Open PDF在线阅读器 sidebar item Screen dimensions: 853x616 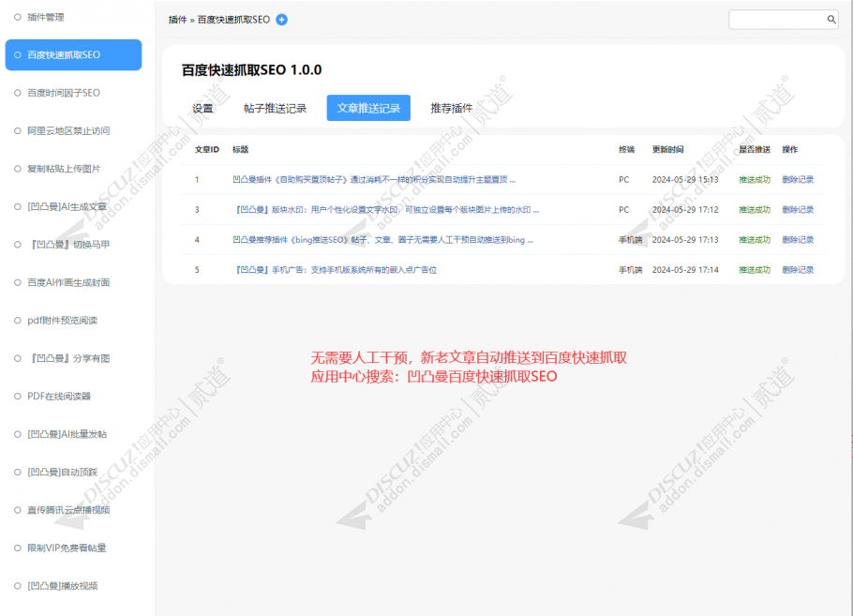[x=59, y=397]
